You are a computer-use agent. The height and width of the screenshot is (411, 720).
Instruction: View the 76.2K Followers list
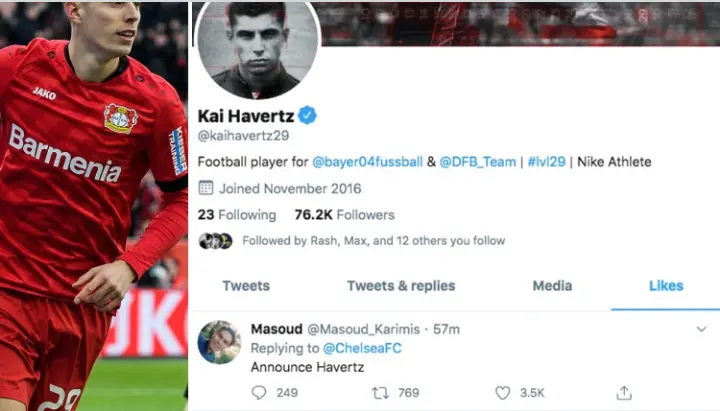tap(344, 215)
